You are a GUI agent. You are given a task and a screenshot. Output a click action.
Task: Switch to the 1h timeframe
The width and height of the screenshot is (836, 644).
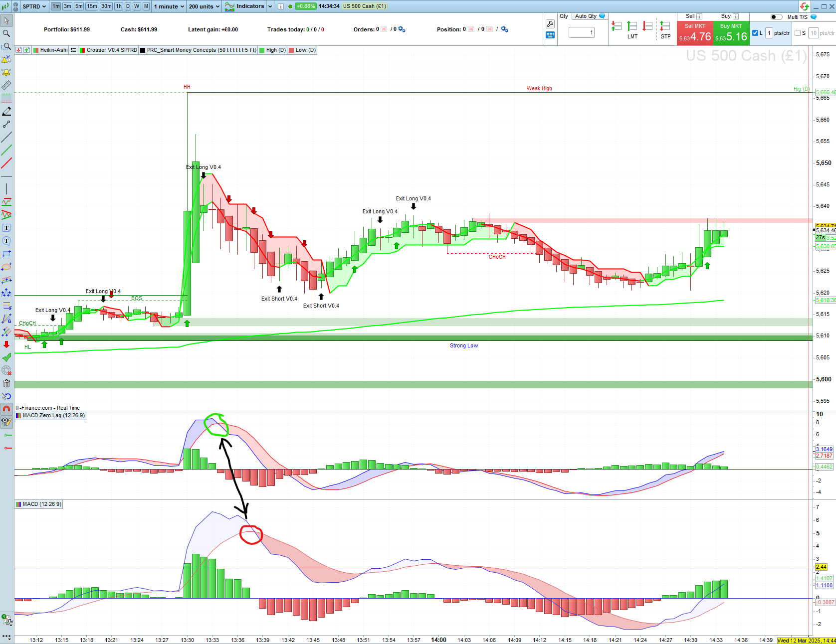click(119, 6)
